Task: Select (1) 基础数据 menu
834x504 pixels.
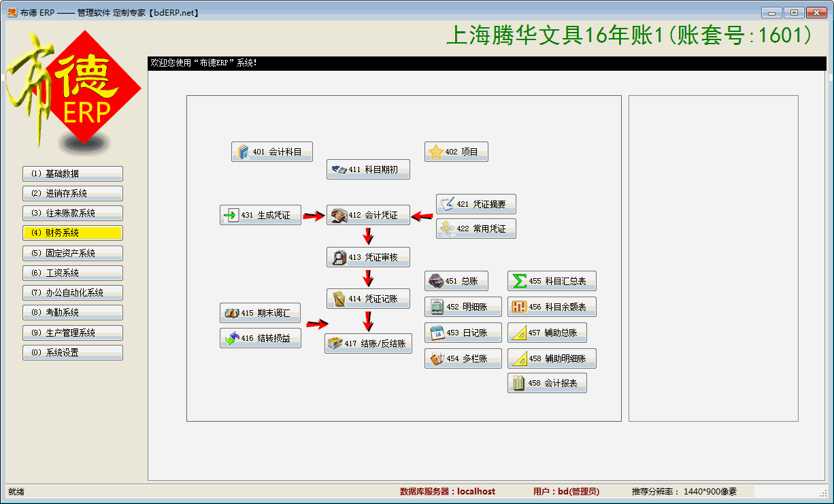Action: point(73,173)
